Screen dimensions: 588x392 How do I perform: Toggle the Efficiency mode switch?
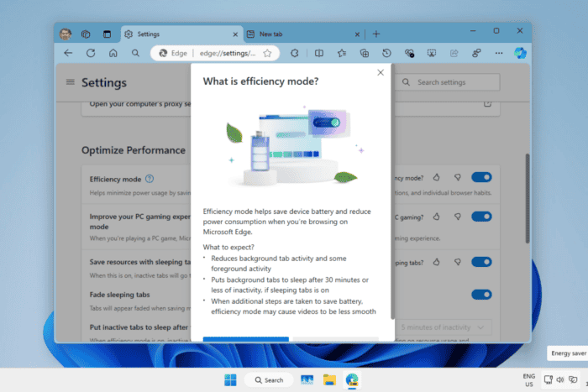coord(481,177)
